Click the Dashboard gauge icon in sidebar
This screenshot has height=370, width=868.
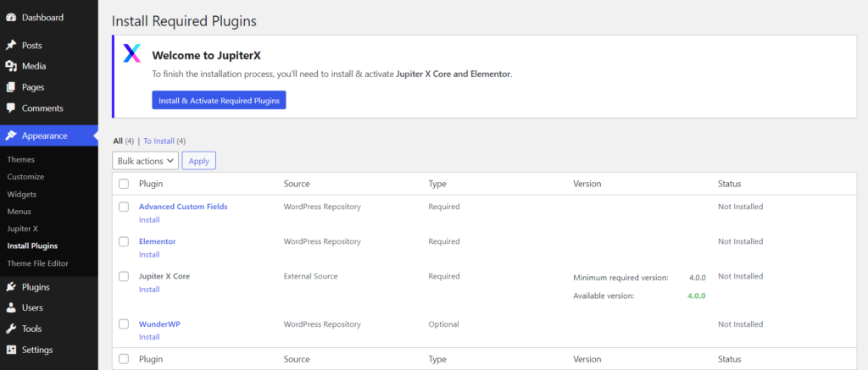(x=10, y=18)
